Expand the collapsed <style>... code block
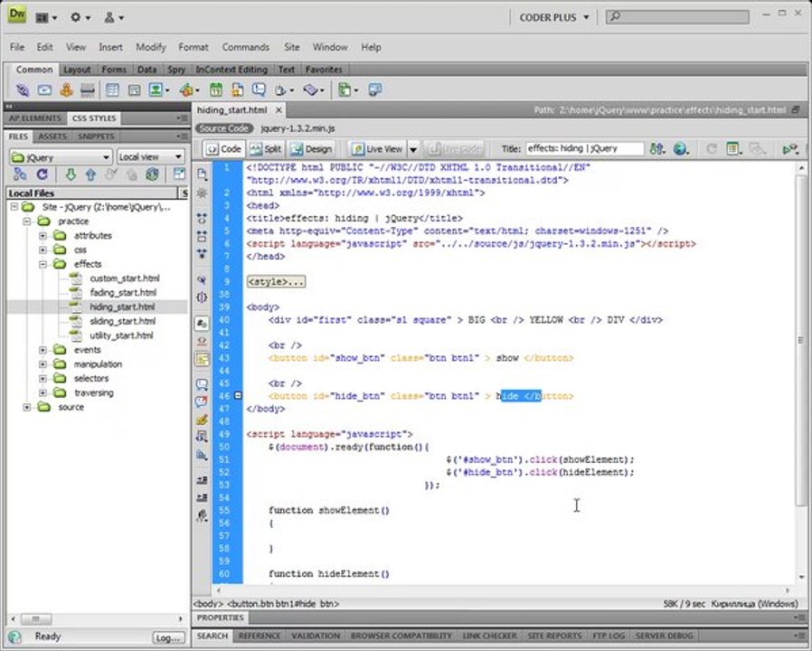Viewport: 812px width, 651px height. [276, 282]
